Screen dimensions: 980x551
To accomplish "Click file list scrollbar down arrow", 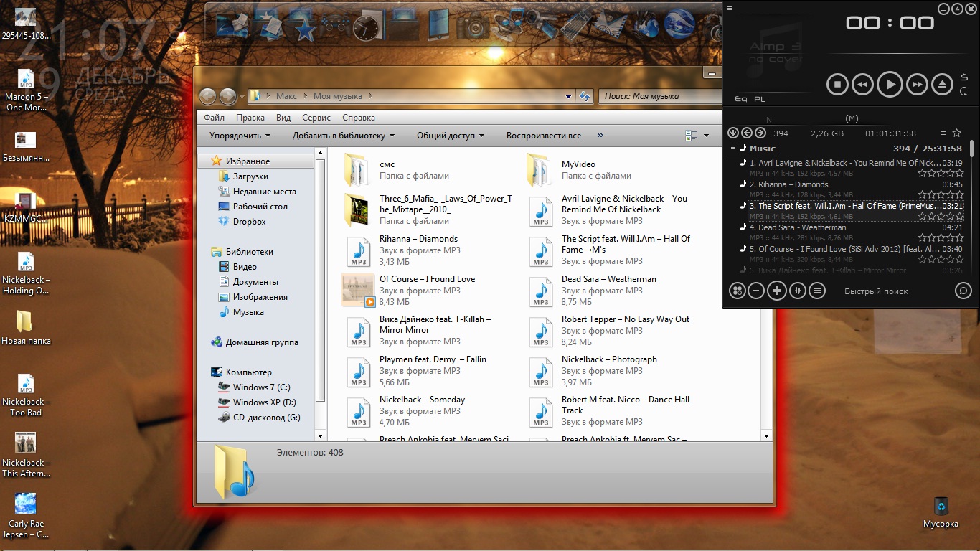I will (x=766, y=435).
